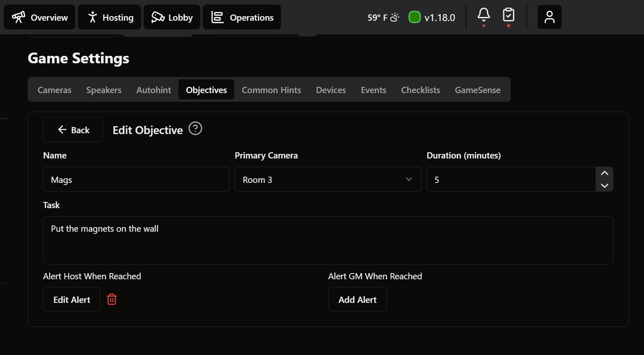This screenshot has height=355, width=644.
Task: Click Add Alert for GM
Action: [357, 300]
